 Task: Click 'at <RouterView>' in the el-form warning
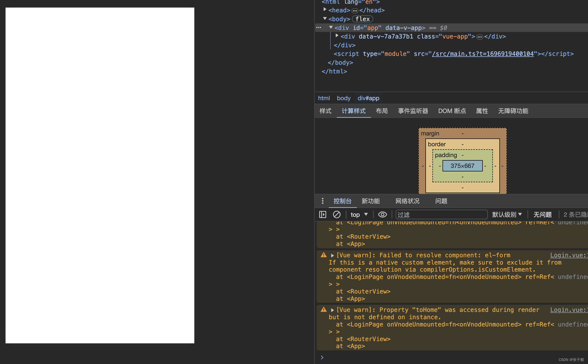(x=363, y=292)
